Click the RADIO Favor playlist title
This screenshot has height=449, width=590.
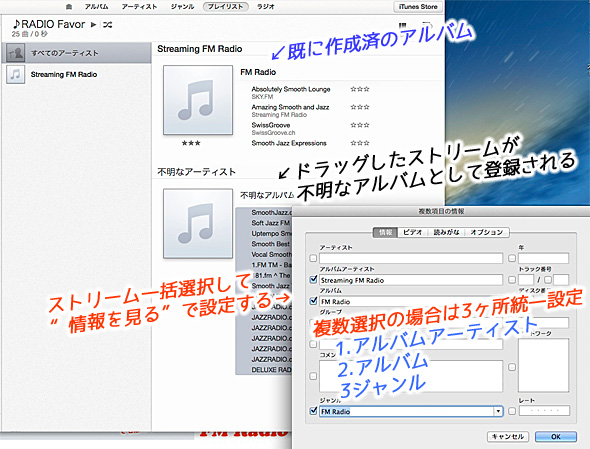click(49, 24)
